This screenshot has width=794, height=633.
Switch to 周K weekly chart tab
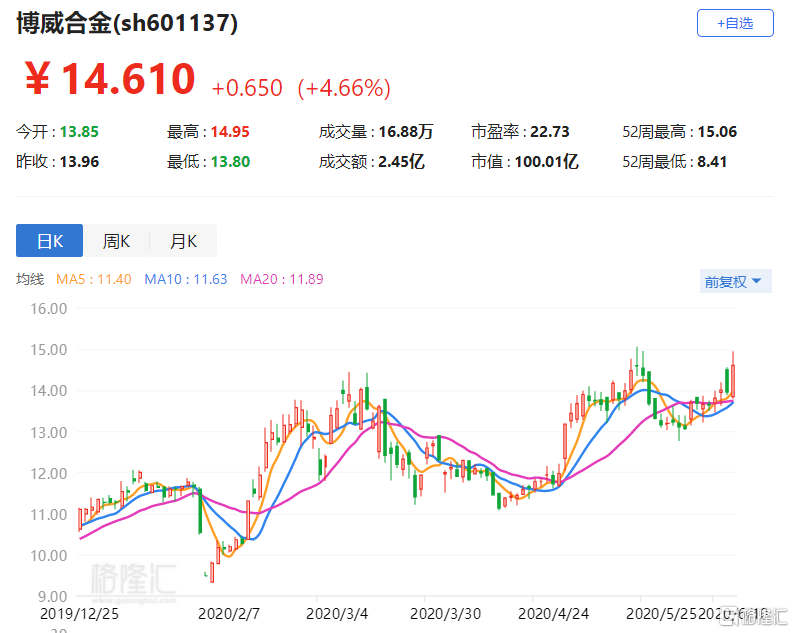tap(116, 241)
